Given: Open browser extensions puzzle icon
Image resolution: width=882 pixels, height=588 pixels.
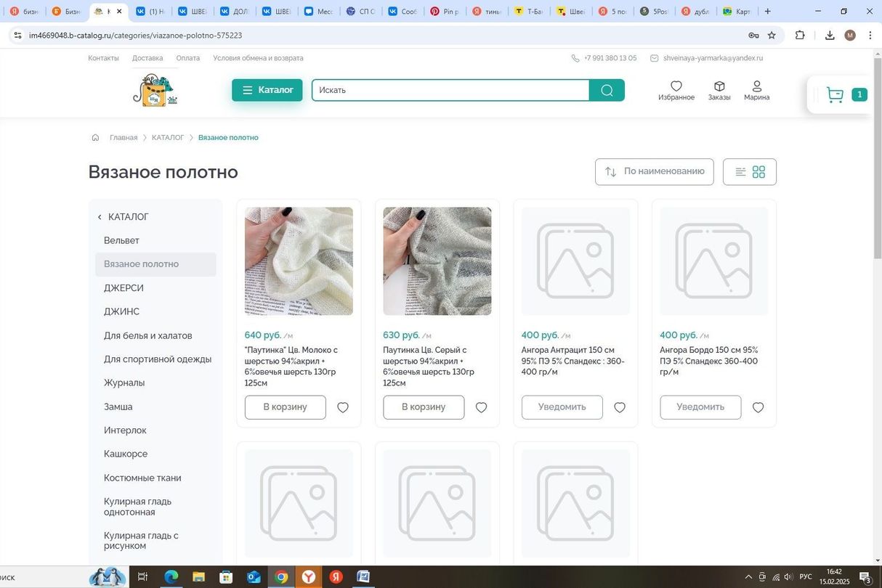Looking at the screenshot, I should click(800, 35).
